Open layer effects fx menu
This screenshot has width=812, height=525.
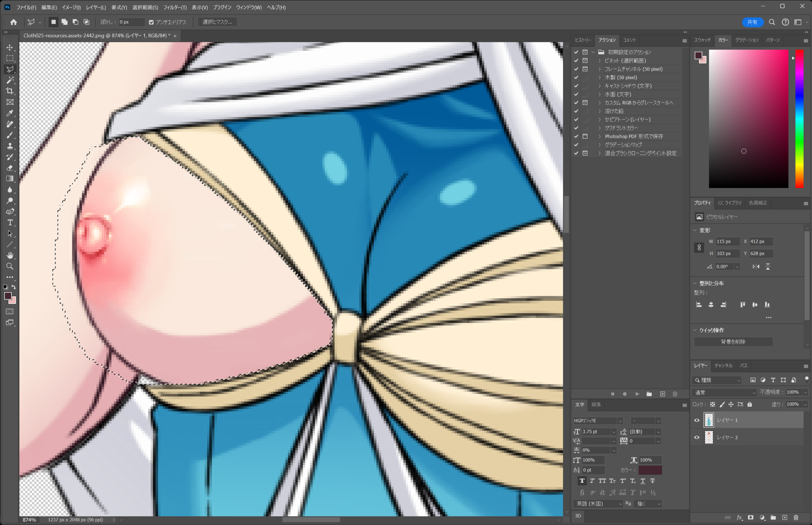tap(739, 517)
